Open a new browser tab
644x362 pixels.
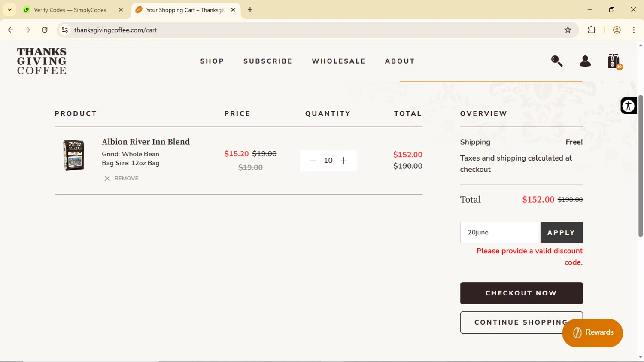pos(250,10)
